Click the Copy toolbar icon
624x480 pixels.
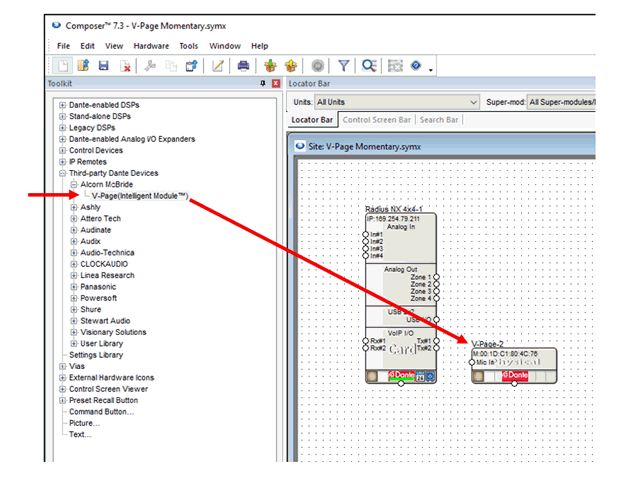171,66
